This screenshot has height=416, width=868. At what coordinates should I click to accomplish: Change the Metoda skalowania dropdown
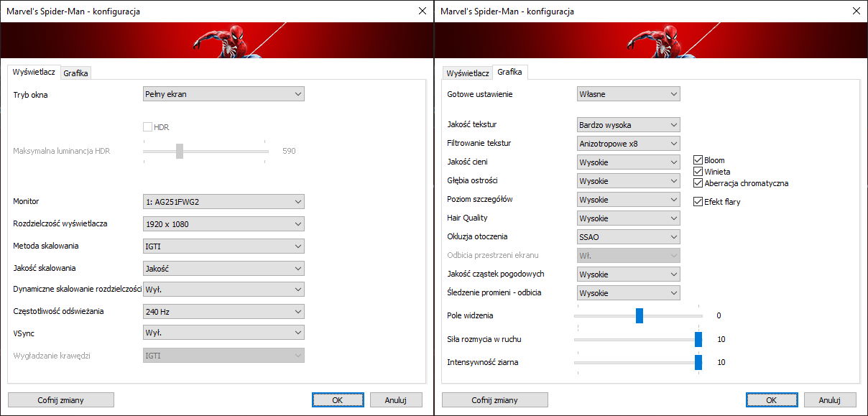pyautogui.click(x=223, y=246)
